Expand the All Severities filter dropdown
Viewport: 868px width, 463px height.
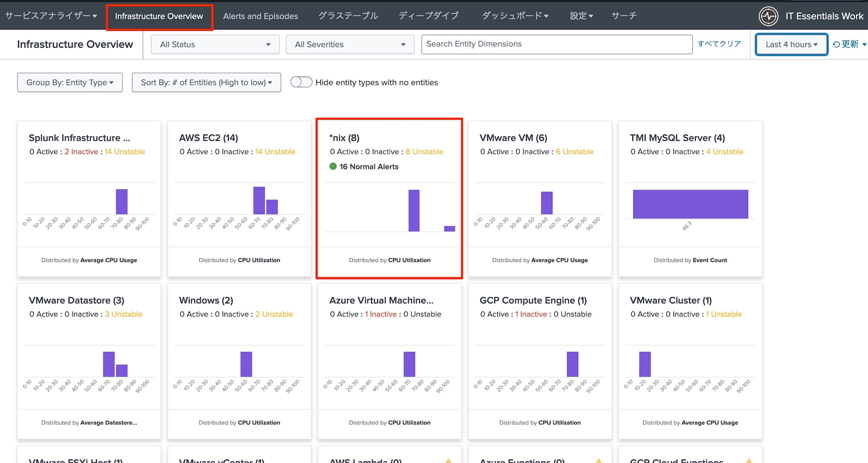350,44
